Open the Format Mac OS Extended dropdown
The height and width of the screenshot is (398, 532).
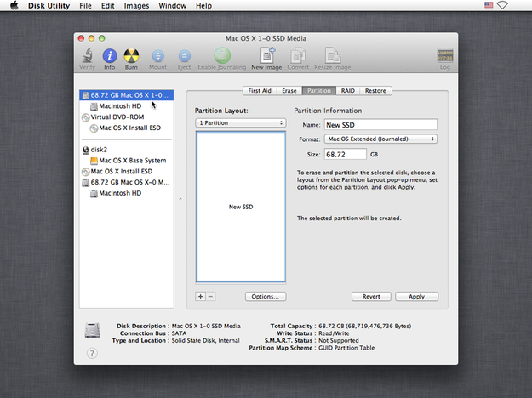(380, 139)
